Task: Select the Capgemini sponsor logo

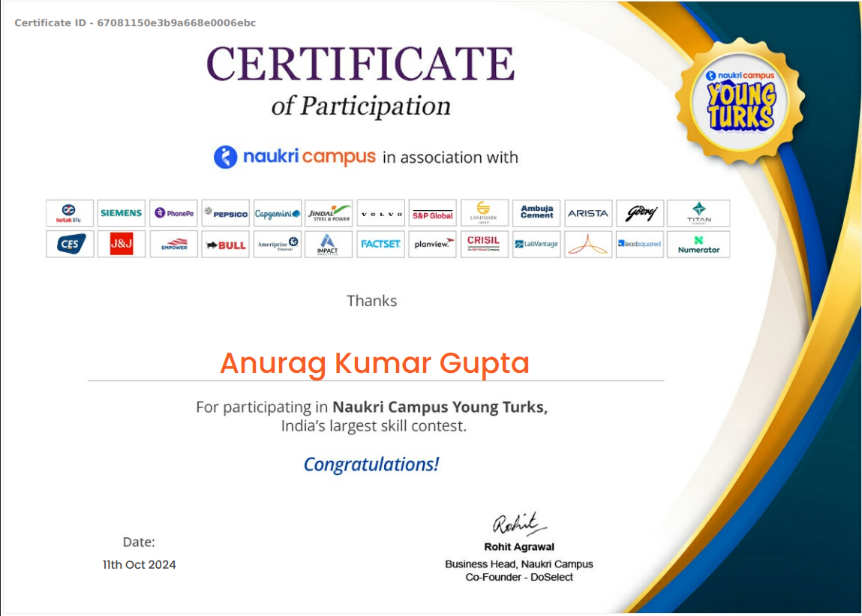Action: pyautogui.click(x=277, y=213)
